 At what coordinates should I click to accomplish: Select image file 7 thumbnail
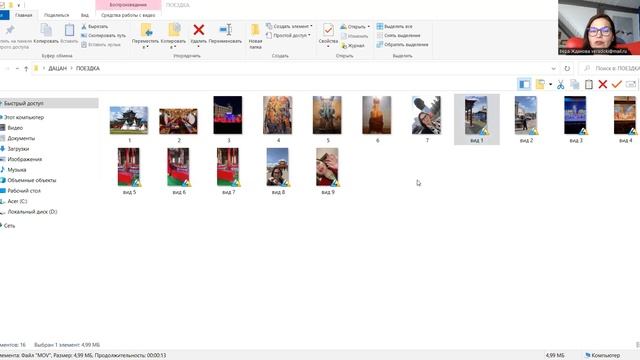pos(427,115)
